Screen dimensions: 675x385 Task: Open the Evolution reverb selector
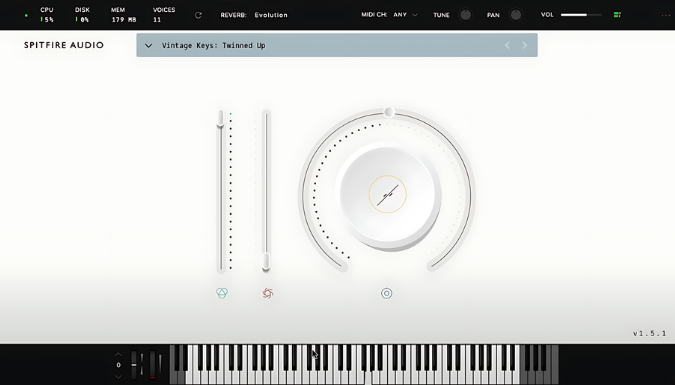[x=271, y=15]
